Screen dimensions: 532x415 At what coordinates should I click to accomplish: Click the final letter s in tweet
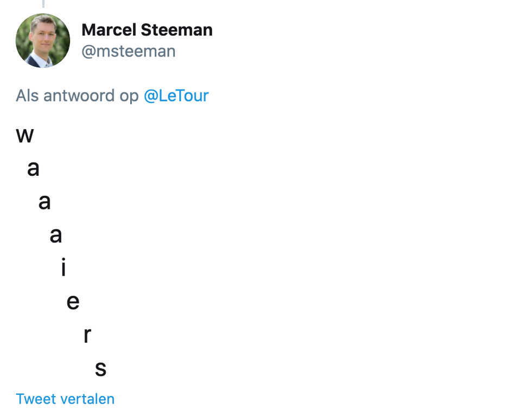point(100,368)
